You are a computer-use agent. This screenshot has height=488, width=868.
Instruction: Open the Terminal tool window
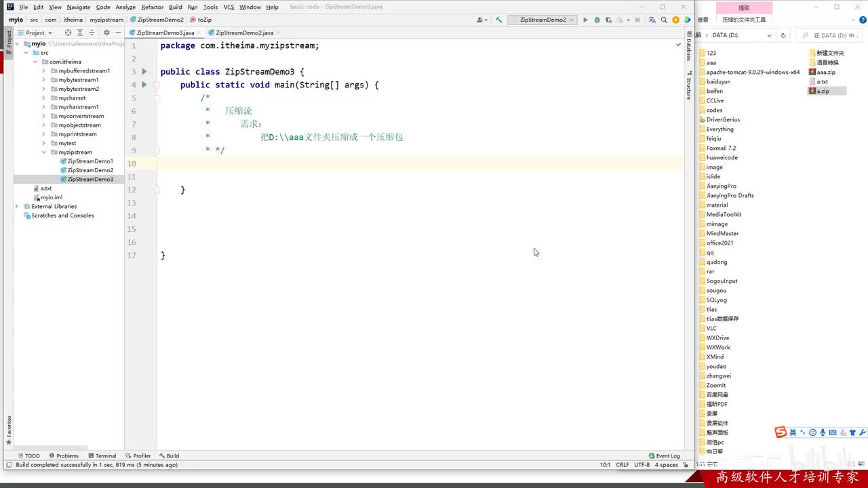click(102, 455)
